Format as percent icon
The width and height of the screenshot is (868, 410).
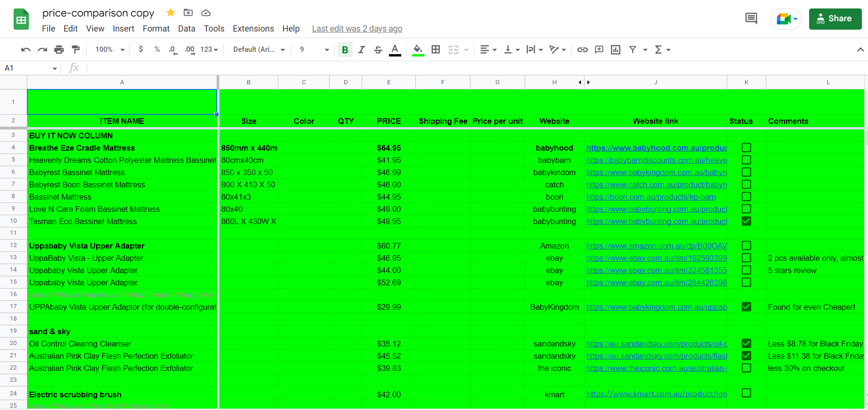coord(157,49)
